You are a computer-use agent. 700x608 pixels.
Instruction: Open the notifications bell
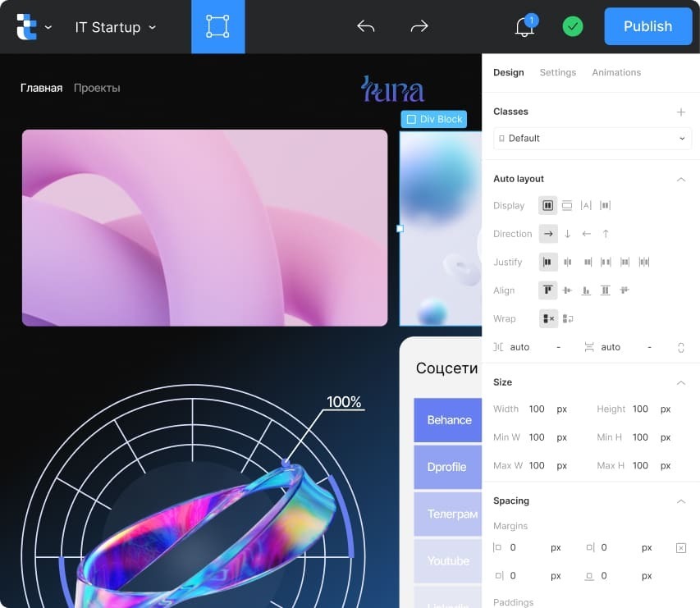click(524, 27)
